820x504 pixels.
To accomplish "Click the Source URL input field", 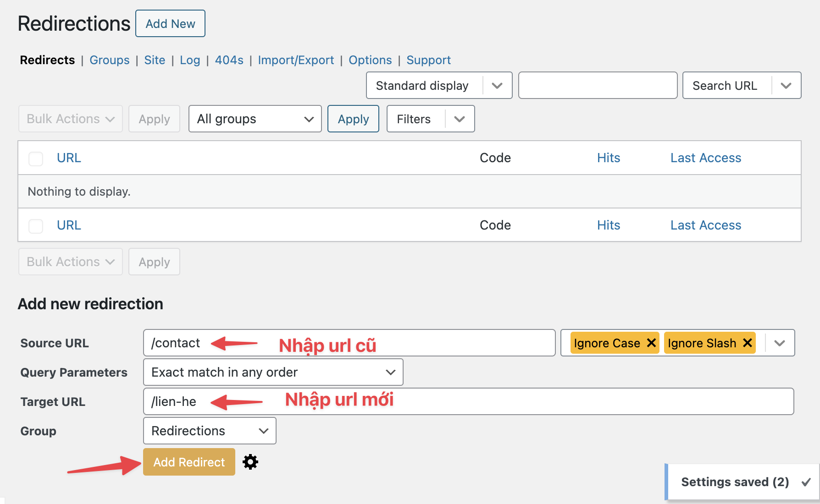I will [349, 343].
